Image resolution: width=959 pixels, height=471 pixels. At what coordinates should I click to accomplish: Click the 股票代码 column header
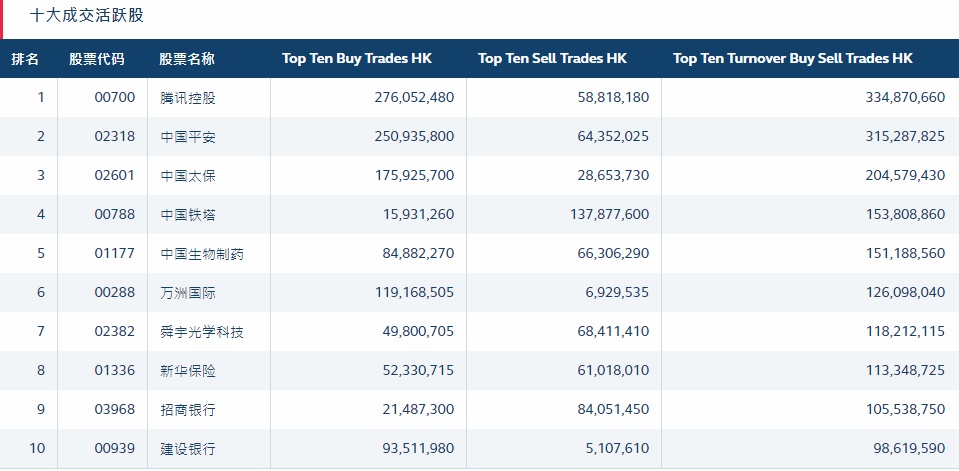click(97, 59)
